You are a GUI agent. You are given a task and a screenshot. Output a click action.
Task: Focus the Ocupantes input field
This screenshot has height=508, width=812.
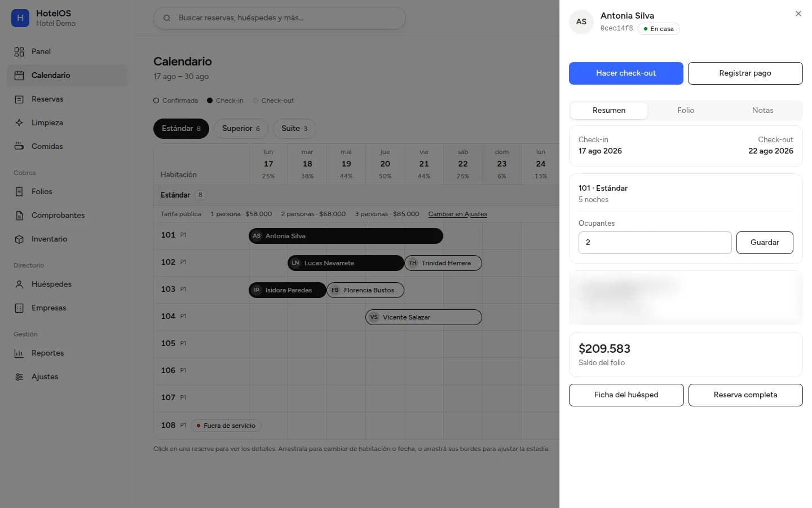pyautogui.click(x=655, y=243)
